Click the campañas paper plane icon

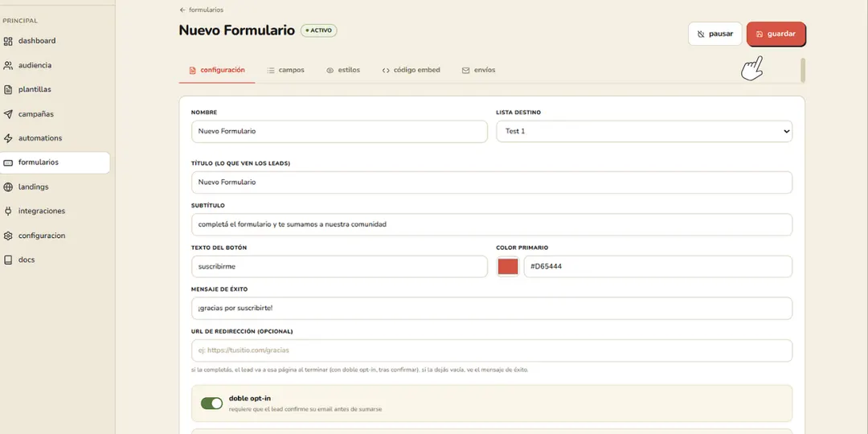pyautogui.click(x=8, y=114)
